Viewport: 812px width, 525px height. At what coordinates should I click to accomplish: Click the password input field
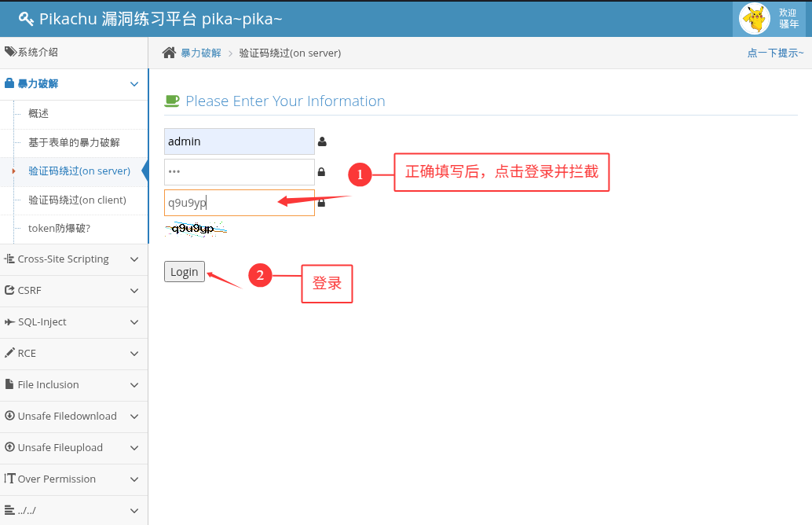point(240,172)
